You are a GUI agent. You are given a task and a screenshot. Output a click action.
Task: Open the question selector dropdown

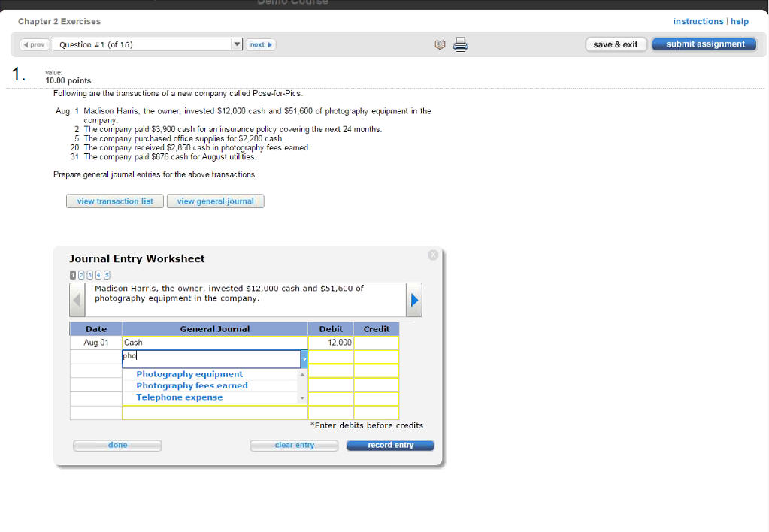tap(238, 44)
